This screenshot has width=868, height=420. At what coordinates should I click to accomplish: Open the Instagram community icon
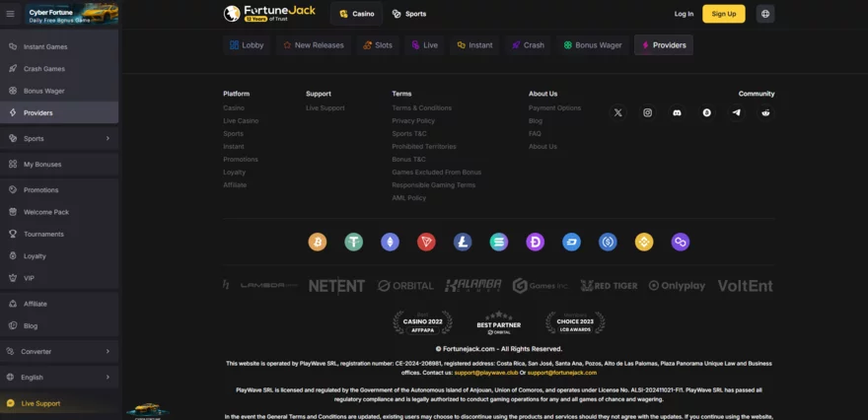pos(648,113)
